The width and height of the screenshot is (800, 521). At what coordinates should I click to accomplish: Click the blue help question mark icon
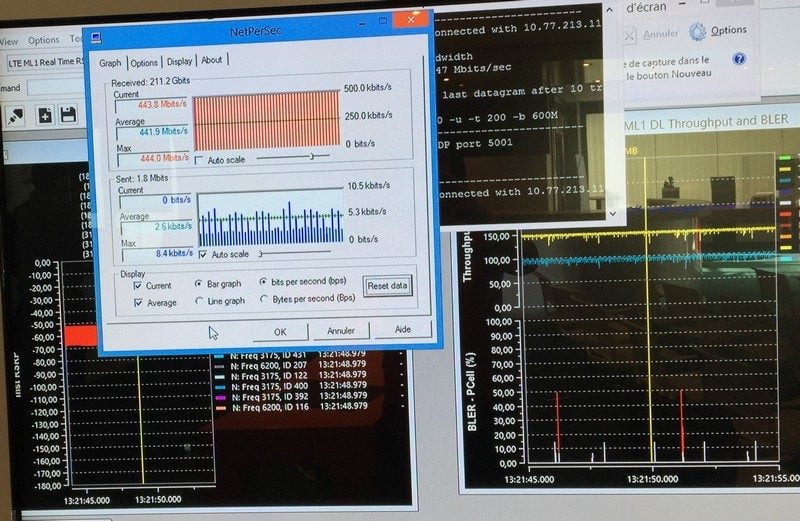pos(739,59)
